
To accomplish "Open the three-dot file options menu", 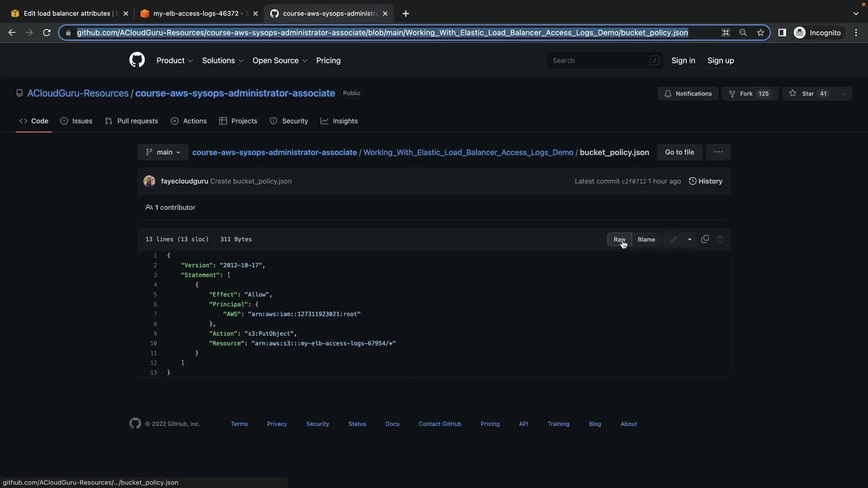I will [x=718, y=152].
